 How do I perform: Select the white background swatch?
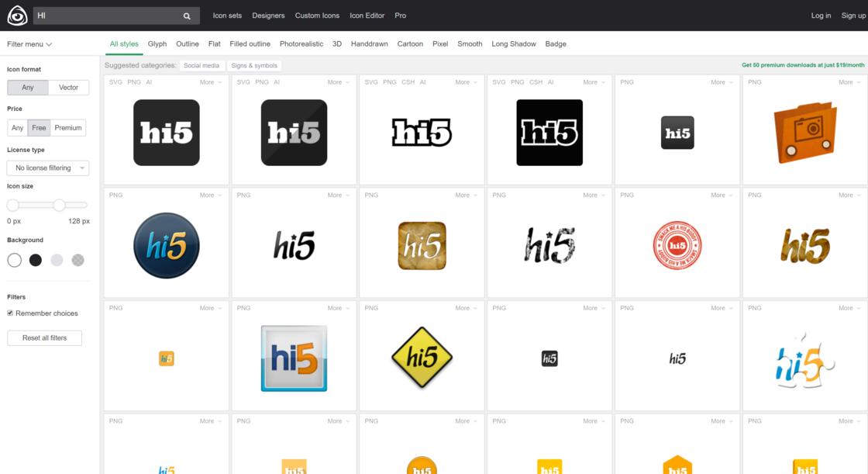(x=15, y=260)
